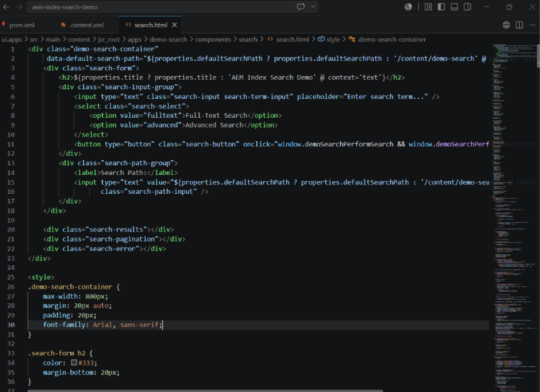Click the text 'Search Path:' in the label

tap(124, 173)
